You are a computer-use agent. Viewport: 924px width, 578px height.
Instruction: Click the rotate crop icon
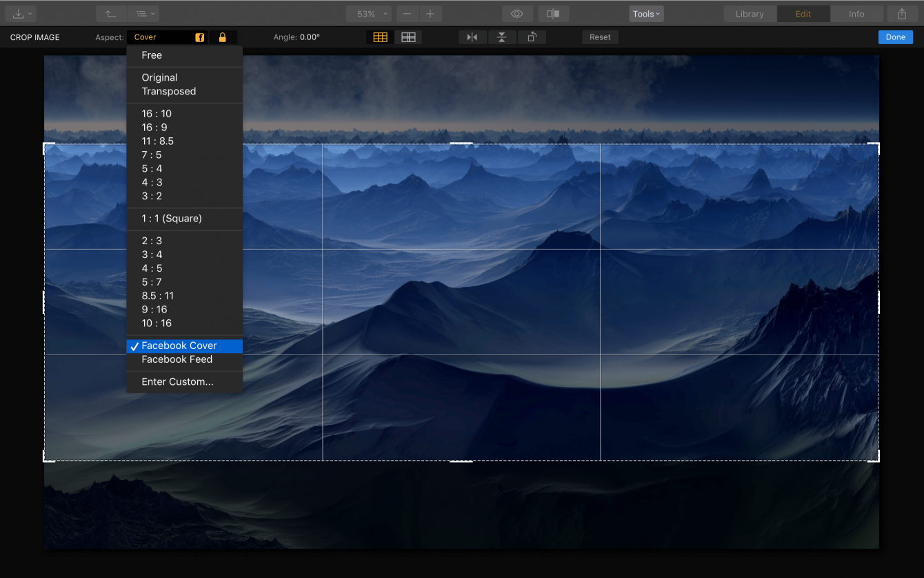[532, 37]
